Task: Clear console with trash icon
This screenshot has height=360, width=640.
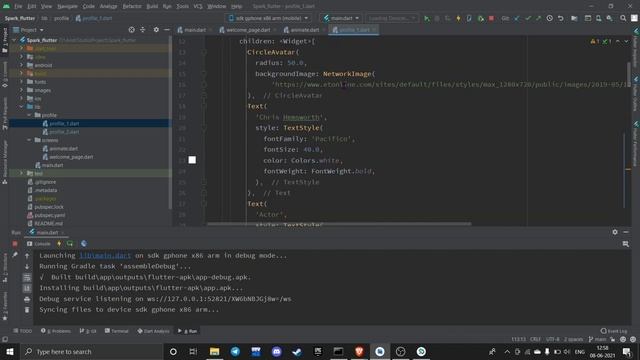Action: [27, 310]
